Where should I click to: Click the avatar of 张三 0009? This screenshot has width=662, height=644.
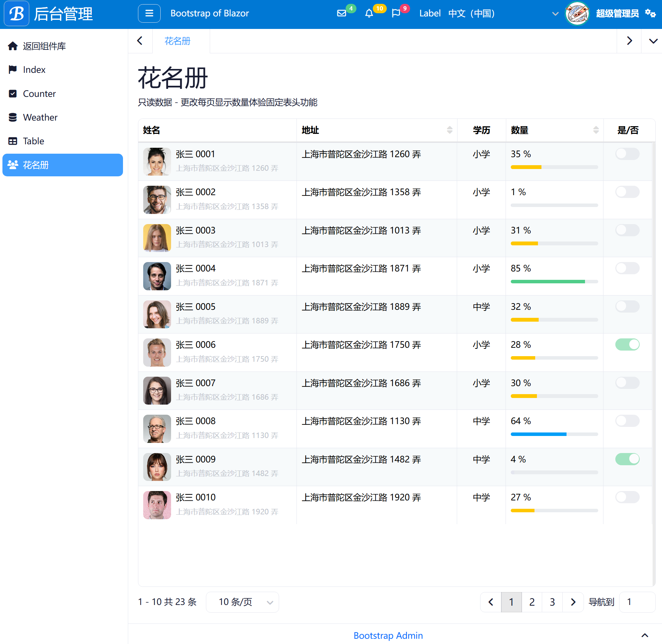pos(157,467)
